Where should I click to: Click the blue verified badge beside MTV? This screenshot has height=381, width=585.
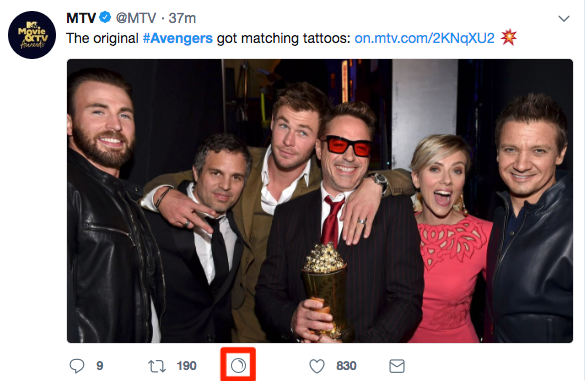click(105, 17)
